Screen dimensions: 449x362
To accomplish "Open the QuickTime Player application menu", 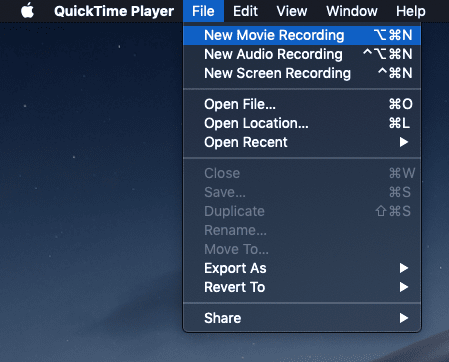I will [x=114, y=11].
